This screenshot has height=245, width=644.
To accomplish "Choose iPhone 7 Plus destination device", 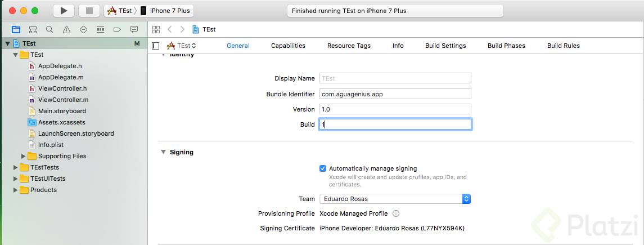I will 166,11.
